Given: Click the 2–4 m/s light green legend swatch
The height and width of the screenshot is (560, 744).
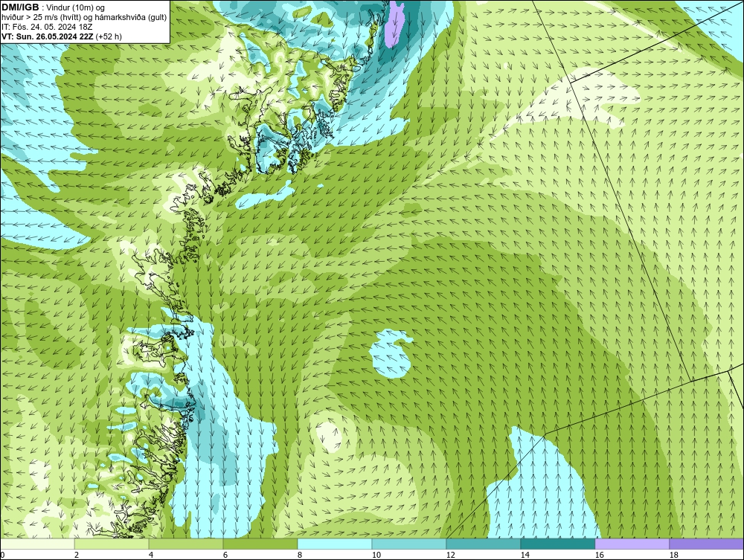Looking at the screenshot, I should 112,544.
